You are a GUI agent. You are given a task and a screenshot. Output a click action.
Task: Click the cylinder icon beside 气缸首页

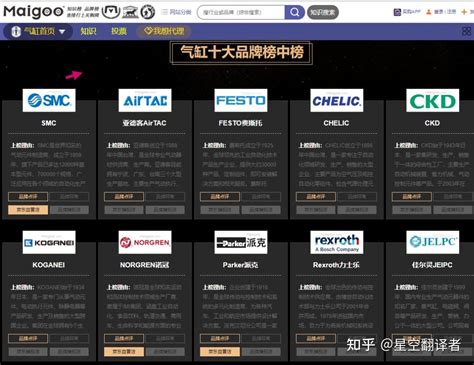point(16,32)
